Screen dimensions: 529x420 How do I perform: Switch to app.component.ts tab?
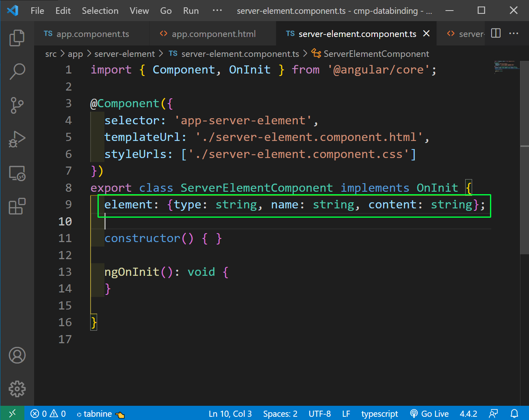(x=91, y=34)
